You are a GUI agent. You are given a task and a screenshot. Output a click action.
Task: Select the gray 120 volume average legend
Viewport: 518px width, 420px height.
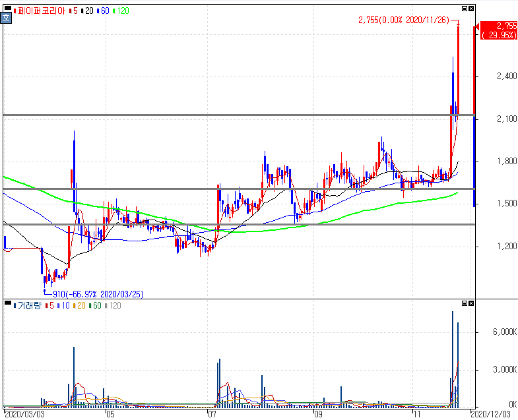(x=113, y=305)
